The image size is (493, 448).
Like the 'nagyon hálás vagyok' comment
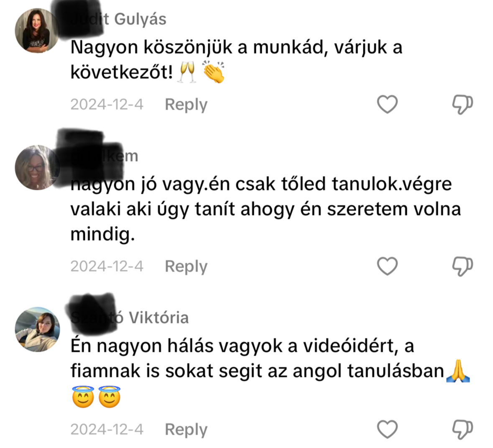387,429
